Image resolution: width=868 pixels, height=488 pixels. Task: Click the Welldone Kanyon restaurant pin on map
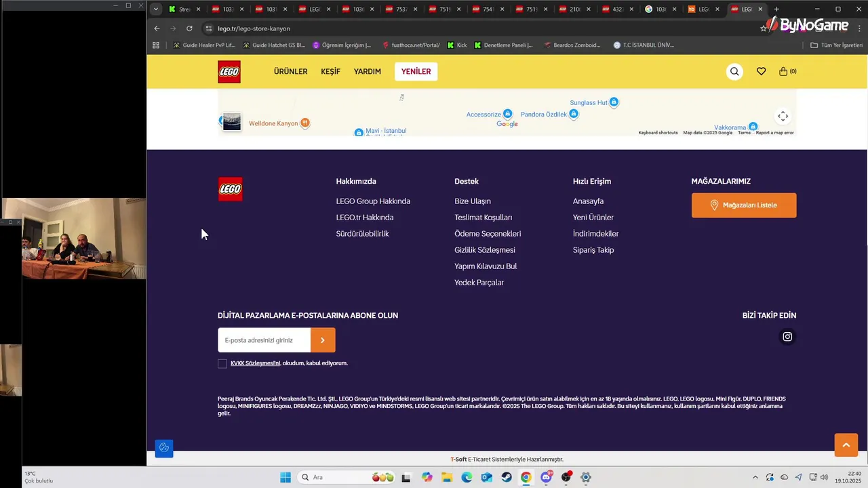[x=305, y=123]
